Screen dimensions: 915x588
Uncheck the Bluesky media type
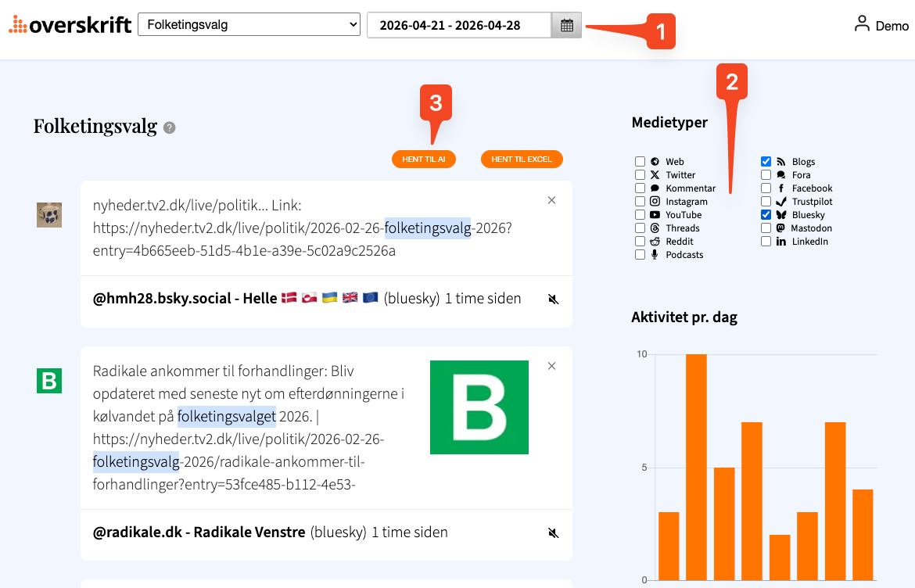[x=766, y=215]
